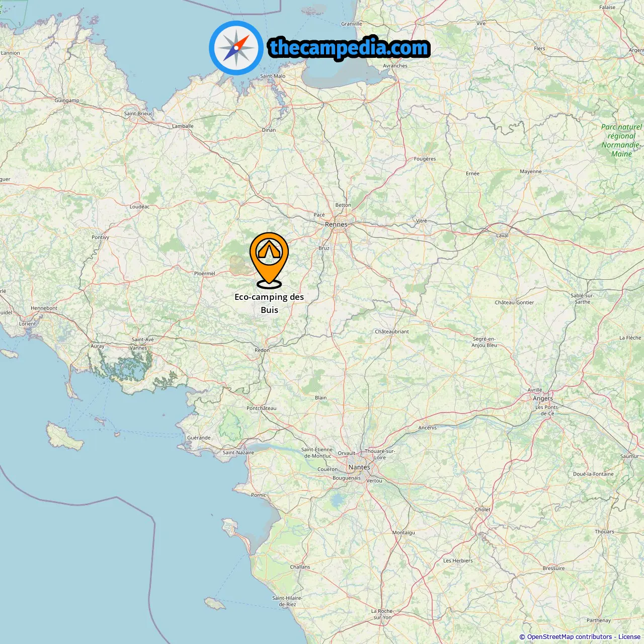Click the Lorient town label
Image resolution: width=644 pixels, height=644 pixels.
click(x=28, y=324)
